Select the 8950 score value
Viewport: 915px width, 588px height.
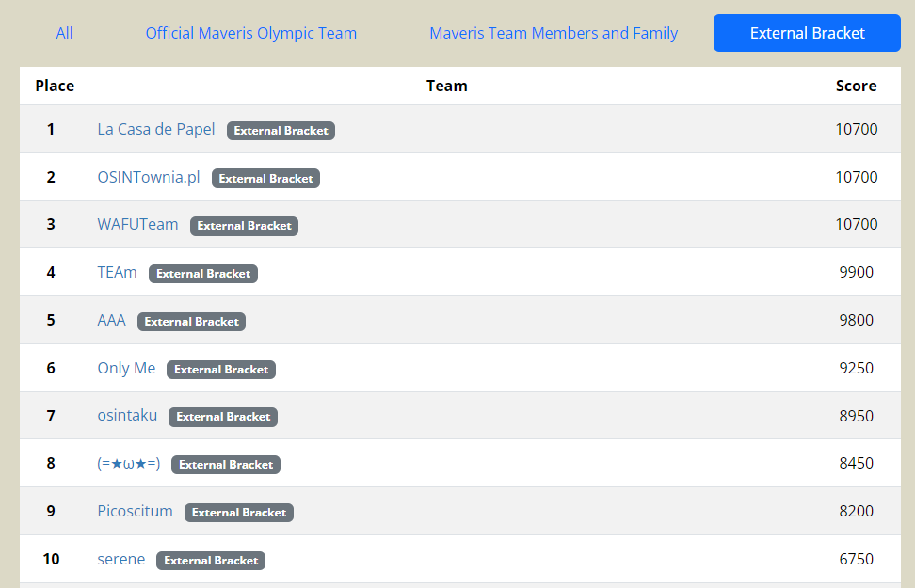[856, 416]
